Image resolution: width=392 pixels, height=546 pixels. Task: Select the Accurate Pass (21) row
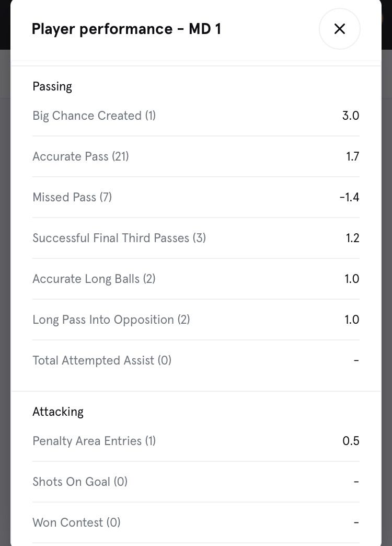click(80, 156)
